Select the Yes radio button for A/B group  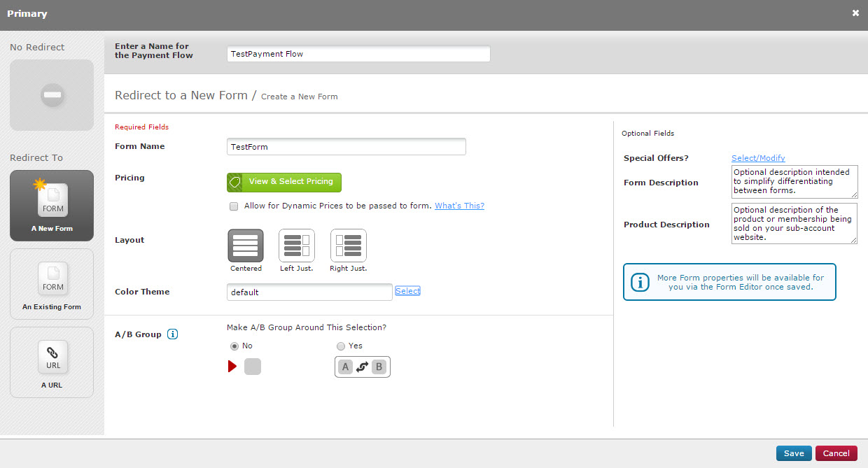pyautogui.click(x=341, y=346)
